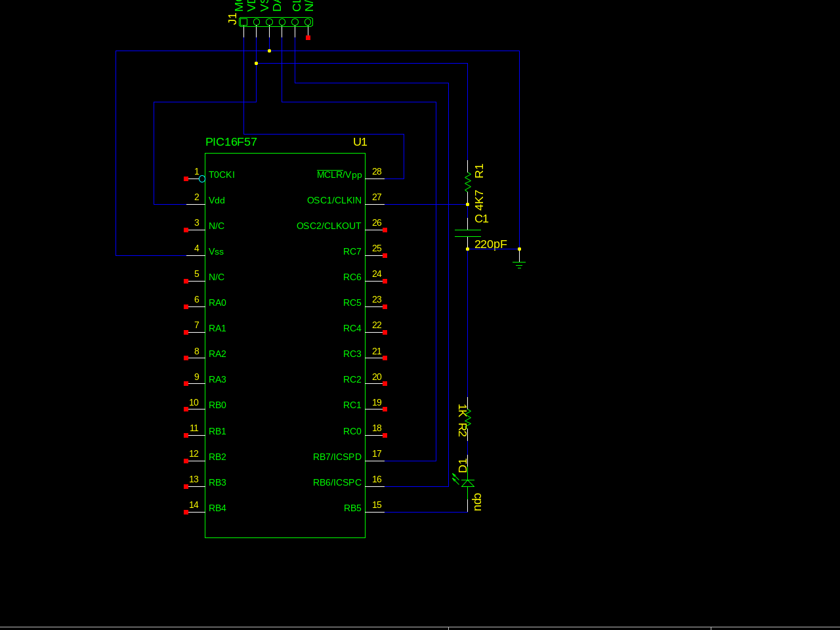Select the PIC16F57 microcontroller symbol U1
840x630 pixels.
(x=285, y=345)
